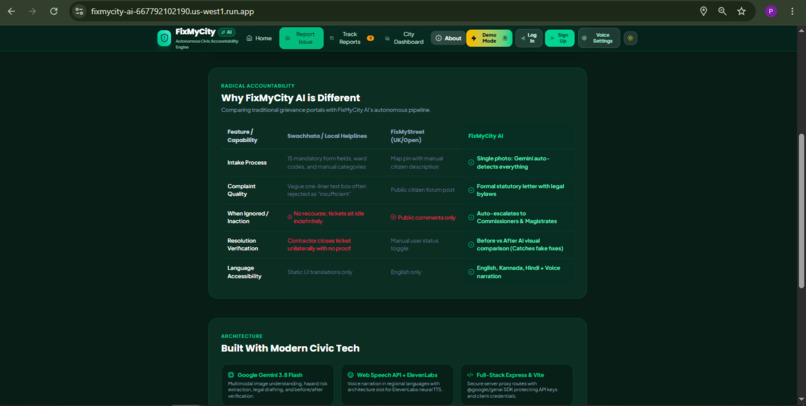
Task: Open the Report Issue tab
Action: 301,38
